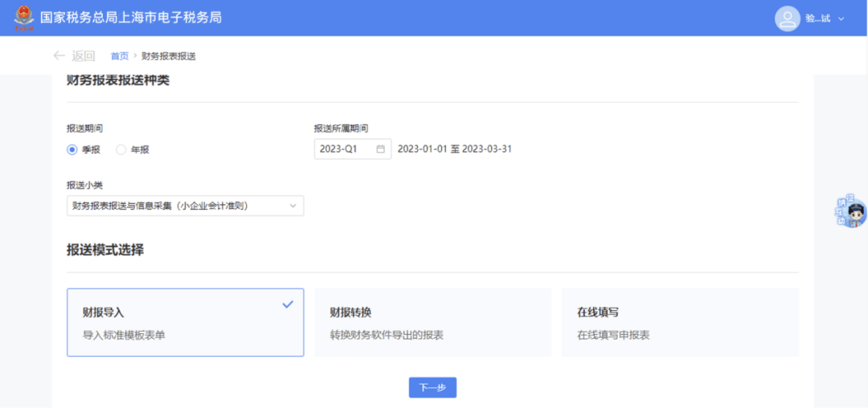This screenshot has width=868, height=408.
Task: Choose the 在线填写 mode card
Action: (x=679, y=322)
